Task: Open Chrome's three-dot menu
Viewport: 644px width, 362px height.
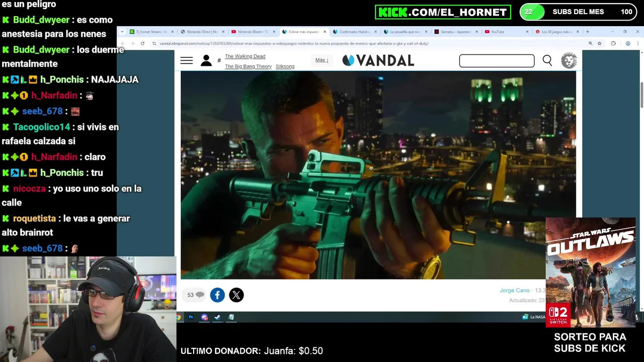Action: (637, 43)
